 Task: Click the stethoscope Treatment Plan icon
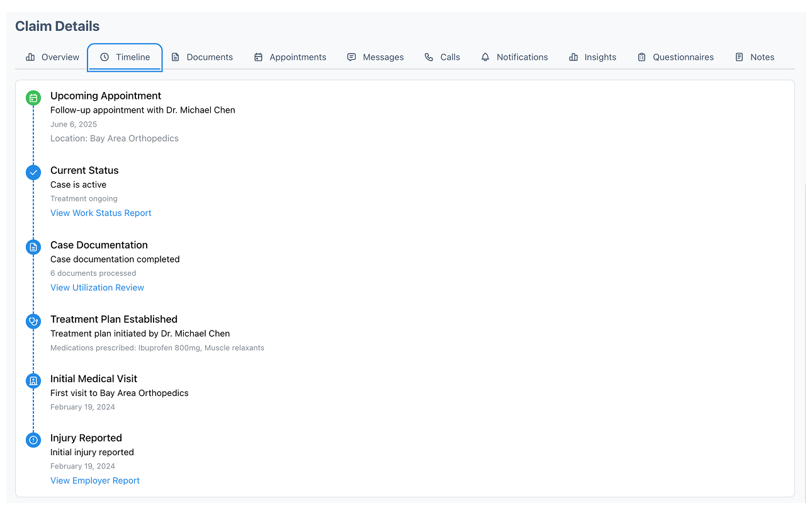(33, 321)
